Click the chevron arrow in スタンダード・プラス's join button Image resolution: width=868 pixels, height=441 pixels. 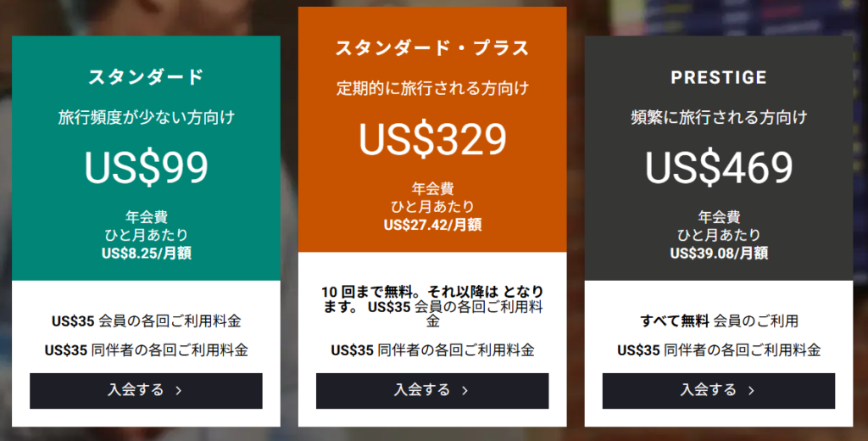(465, 391)
